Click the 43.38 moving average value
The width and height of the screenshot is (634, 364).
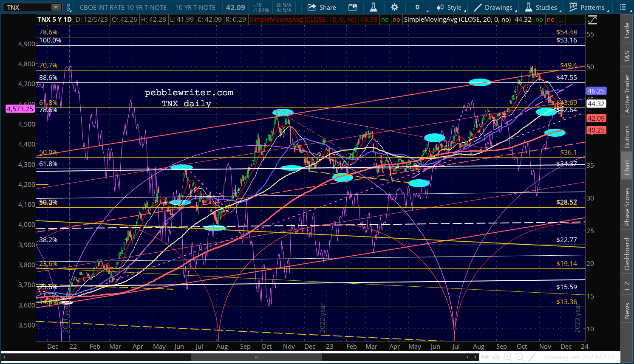pos(368,19)
